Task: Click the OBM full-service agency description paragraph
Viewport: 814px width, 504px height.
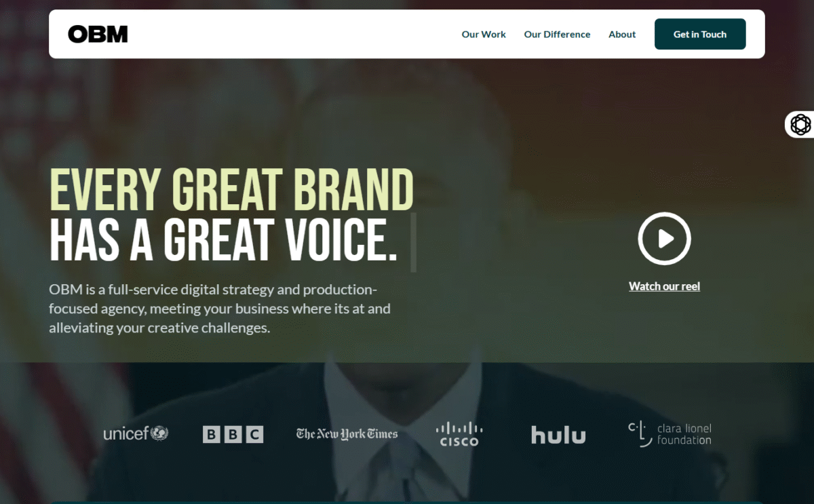Action: 220,309
